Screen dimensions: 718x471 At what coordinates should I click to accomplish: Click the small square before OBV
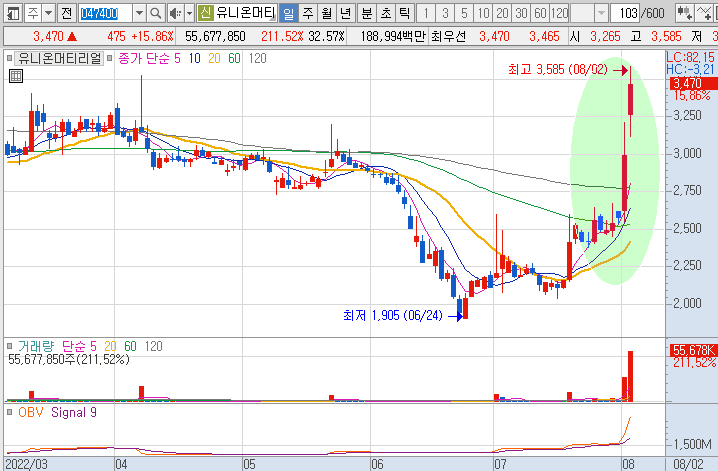10,412
